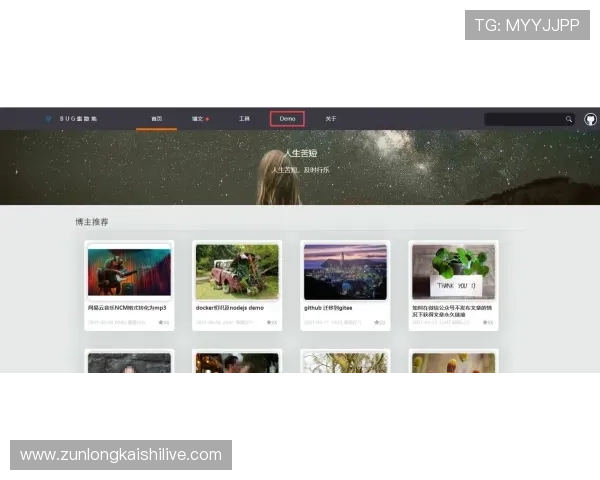The image size is (600, 480).
Task: Click the search magnifier icon
Action: click(x=569, y=119)
